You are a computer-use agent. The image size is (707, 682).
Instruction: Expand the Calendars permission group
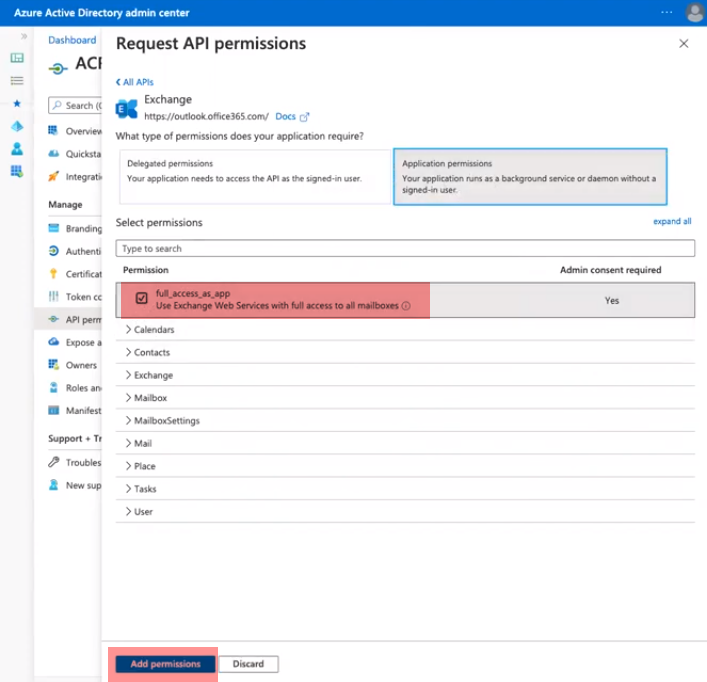click(153, 330)
